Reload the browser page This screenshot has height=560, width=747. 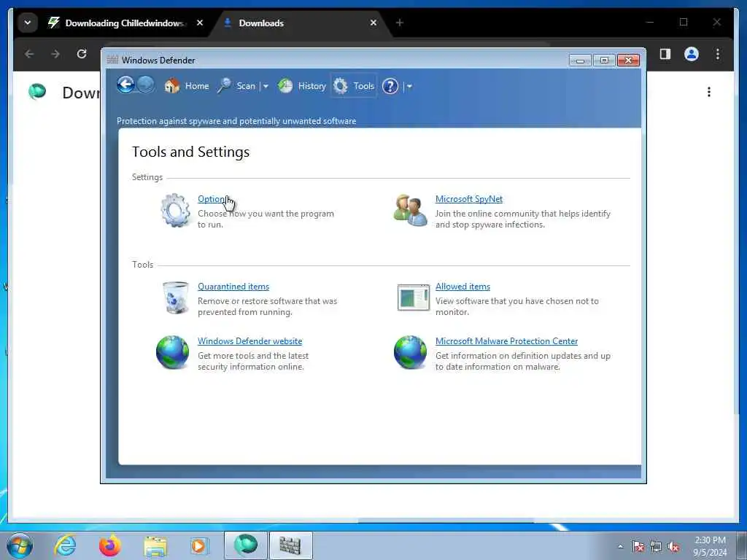click(82, 54)
